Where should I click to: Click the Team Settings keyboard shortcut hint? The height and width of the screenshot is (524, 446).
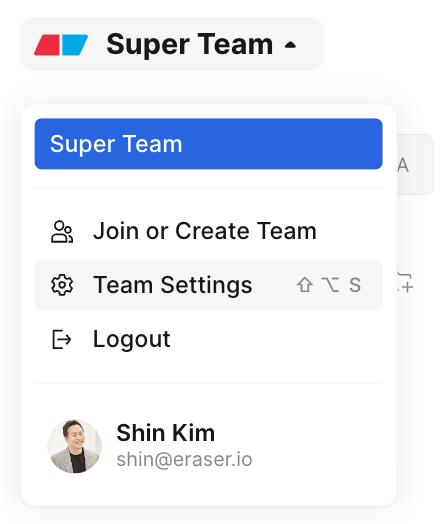(x=329, y=285)
